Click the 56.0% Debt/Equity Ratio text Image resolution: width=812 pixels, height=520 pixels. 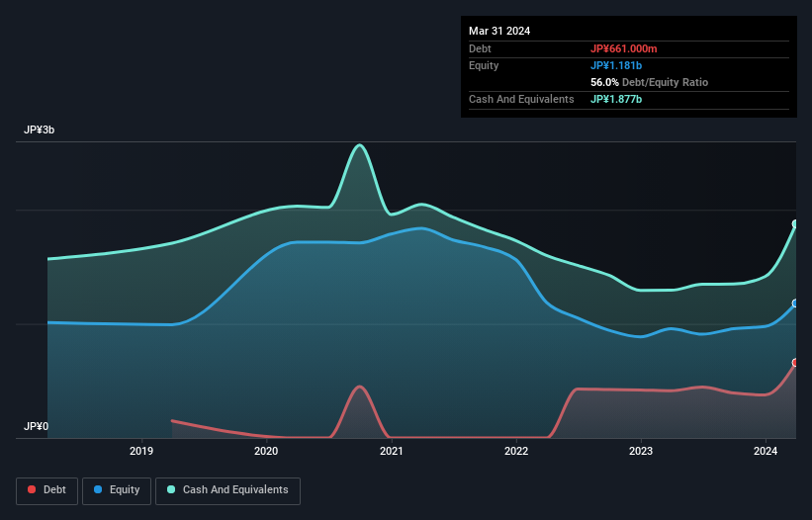[x=650, y=82]
